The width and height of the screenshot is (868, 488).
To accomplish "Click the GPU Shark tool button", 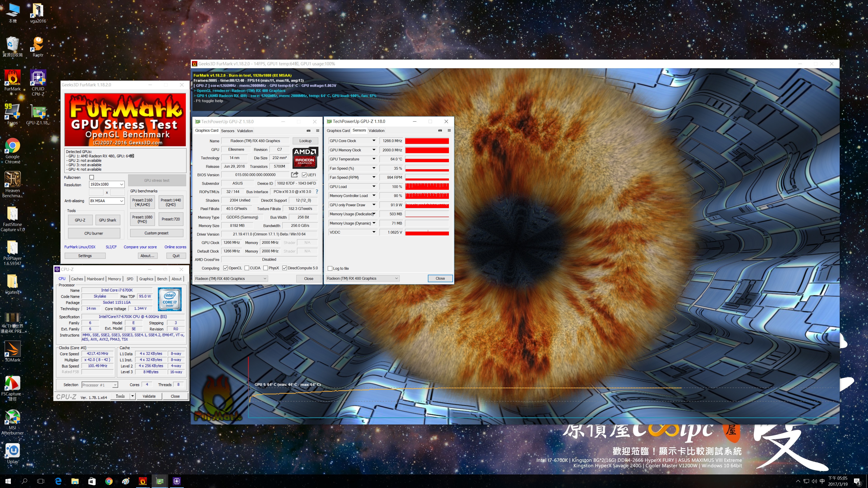I will [x=108, y=220].
